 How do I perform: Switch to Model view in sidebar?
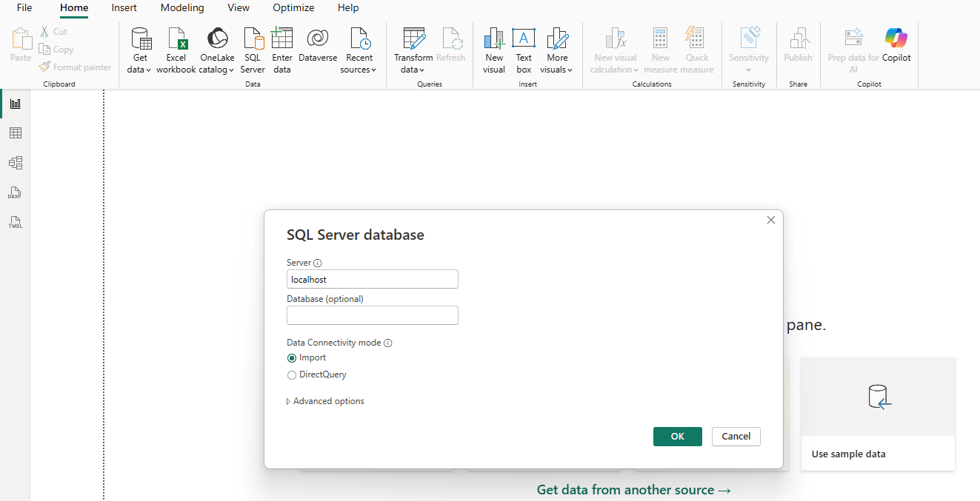pyautogui.click(x=15, y=163)
